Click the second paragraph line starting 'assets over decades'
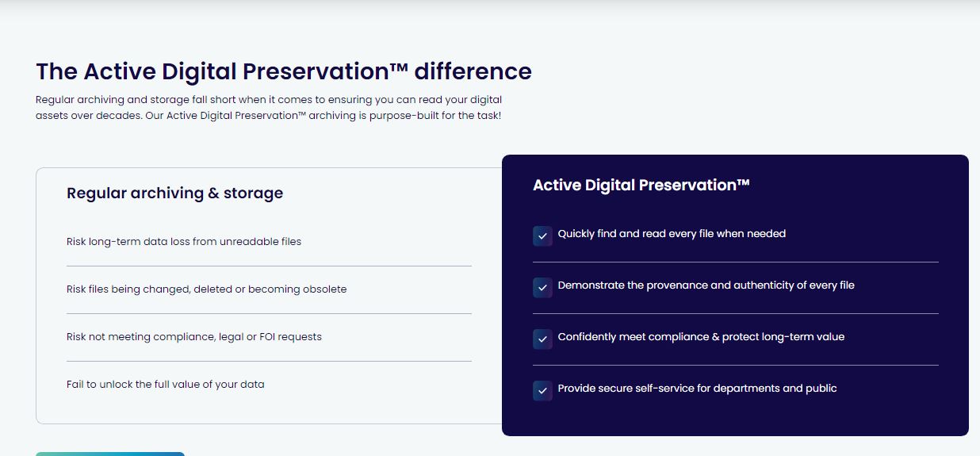The image size is (980, 456). click(x=269, y=116)
